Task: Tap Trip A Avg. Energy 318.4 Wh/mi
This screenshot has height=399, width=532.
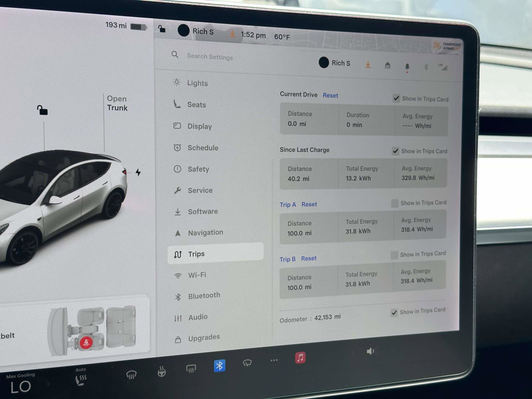Action: (x=417, y=229)
